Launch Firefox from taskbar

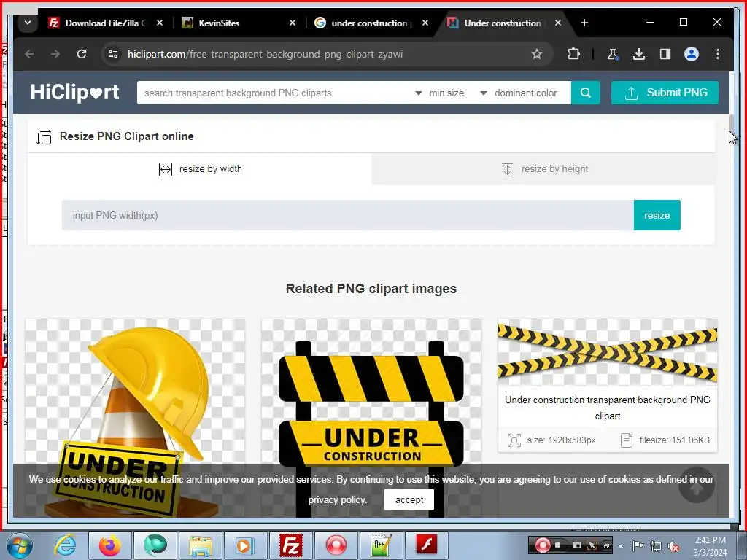pos(109,545)
